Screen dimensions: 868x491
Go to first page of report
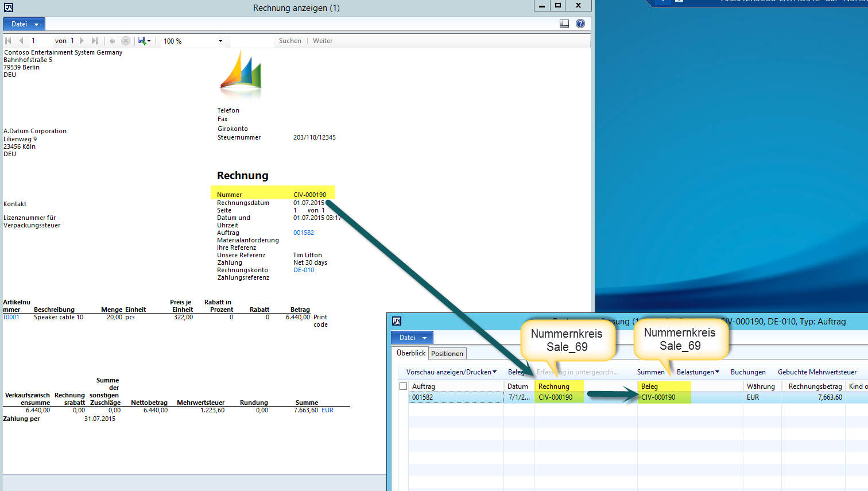(8, 41)
